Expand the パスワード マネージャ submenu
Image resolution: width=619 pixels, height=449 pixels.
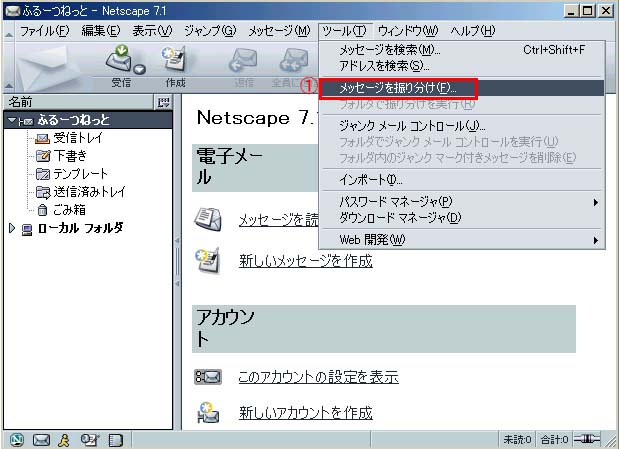(400, 202)
